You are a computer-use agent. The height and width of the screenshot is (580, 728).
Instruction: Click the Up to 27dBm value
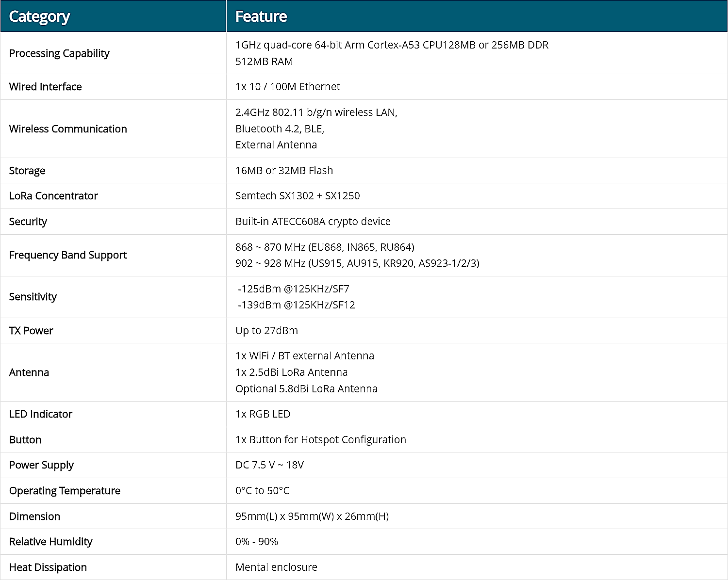click(266, 331)
